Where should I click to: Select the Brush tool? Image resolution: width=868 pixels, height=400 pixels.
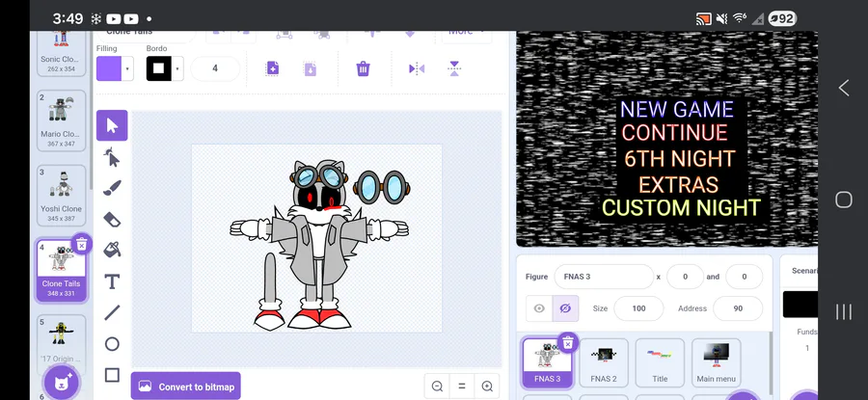[x=112, y=188]
